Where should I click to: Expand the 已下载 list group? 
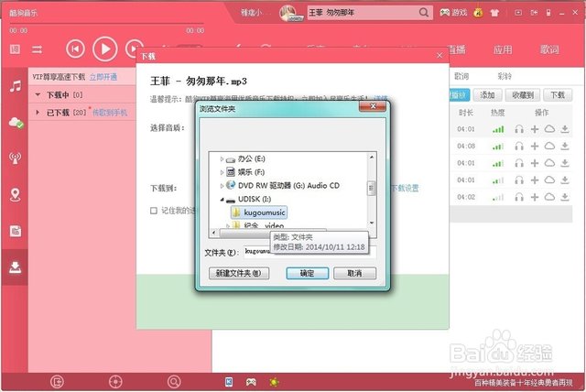click(38, 112)
